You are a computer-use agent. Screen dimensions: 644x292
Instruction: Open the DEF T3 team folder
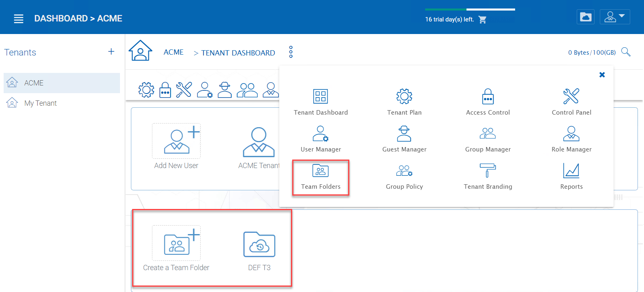[259, 251]
